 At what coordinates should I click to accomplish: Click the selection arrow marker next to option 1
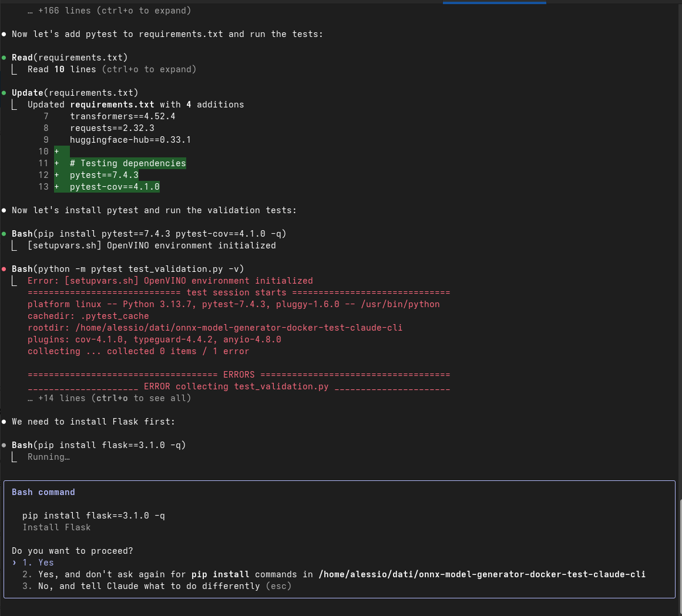point(14,563)
